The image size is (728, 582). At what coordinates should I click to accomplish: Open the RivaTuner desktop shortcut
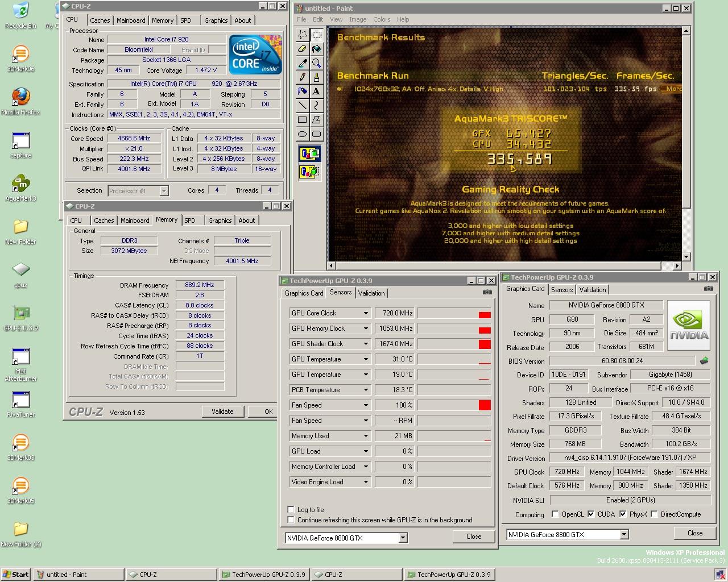[20, 404]
